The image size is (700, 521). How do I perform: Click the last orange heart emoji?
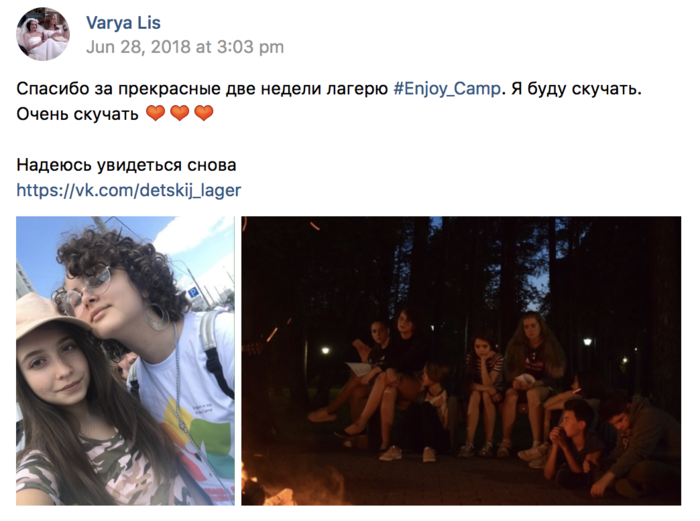204,113
